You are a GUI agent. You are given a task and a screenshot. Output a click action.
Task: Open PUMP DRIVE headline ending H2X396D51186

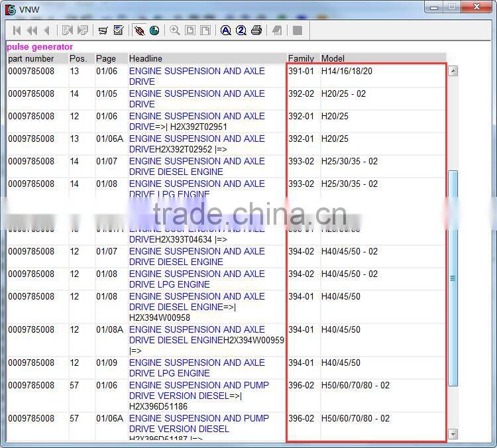[199, 396]
